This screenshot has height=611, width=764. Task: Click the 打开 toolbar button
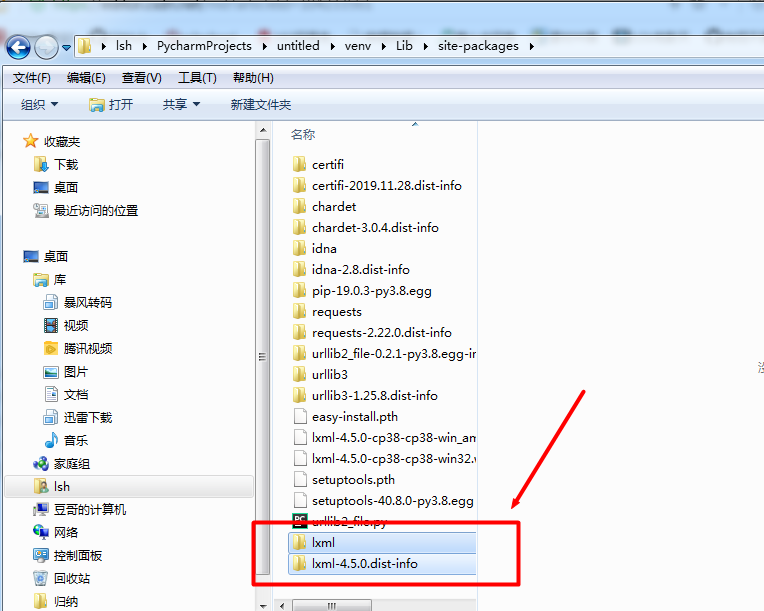(111, 104)
